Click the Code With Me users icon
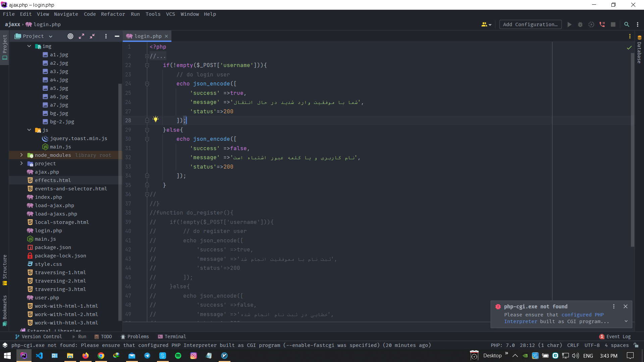This screenshot has height=362, width=644. pyautogui.click(x=486, y=24)
